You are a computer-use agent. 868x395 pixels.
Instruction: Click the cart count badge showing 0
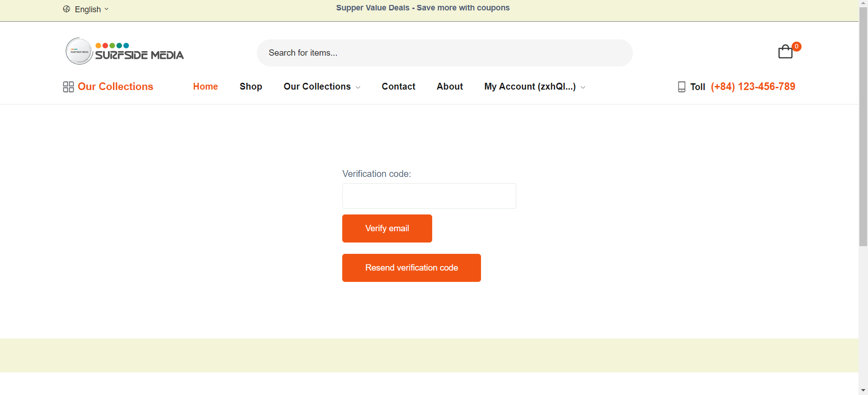[797, 47]
